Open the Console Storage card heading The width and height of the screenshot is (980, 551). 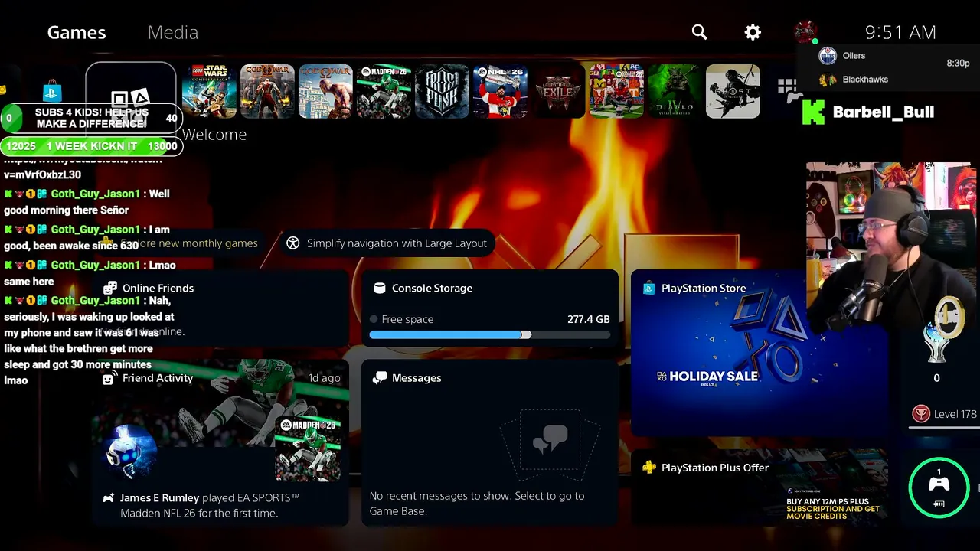click(432, 288)
